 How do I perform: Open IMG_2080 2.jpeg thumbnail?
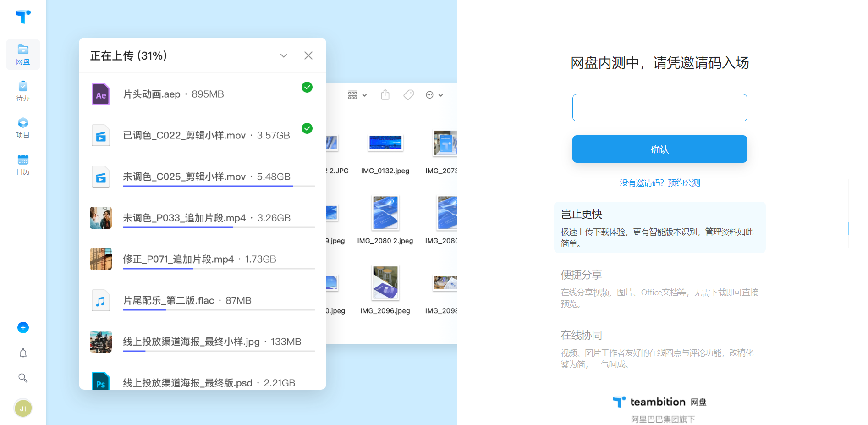(x=385, y=213)
